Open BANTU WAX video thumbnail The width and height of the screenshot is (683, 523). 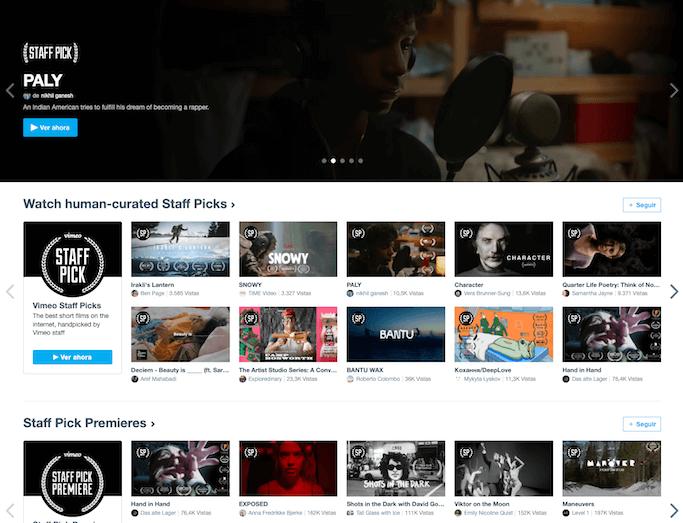coord(396,334)
